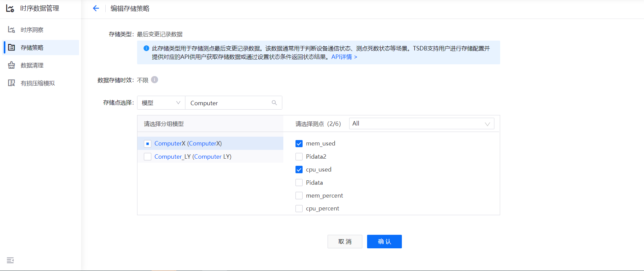Click the 存储策略 sidebar icon

tap(11, 47)
